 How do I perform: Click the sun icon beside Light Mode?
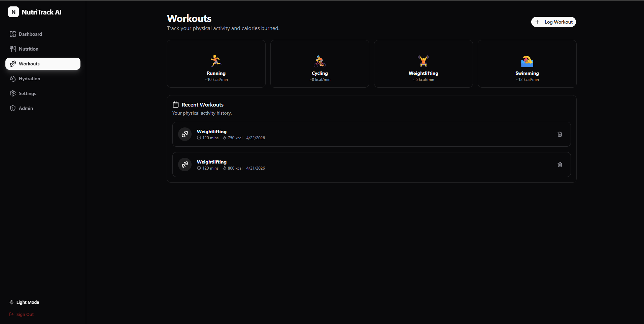click(x=11, y=302)
